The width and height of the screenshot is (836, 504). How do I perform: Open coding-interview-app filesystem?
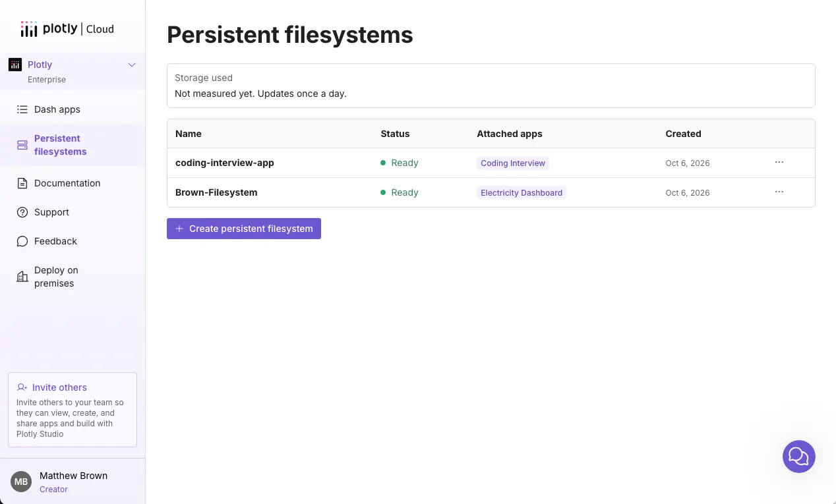pyautogui.click(x=224, y=163)
